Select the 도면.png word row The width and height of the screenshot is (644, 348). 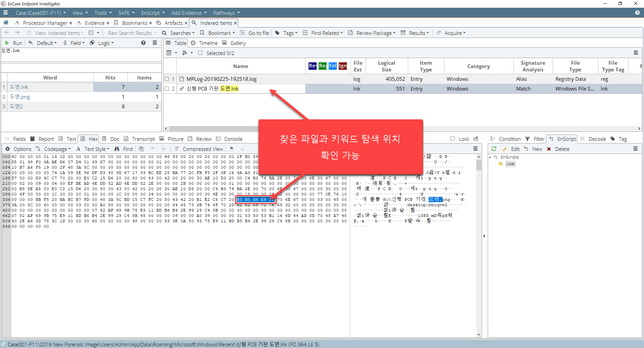[x=81, y=97]
